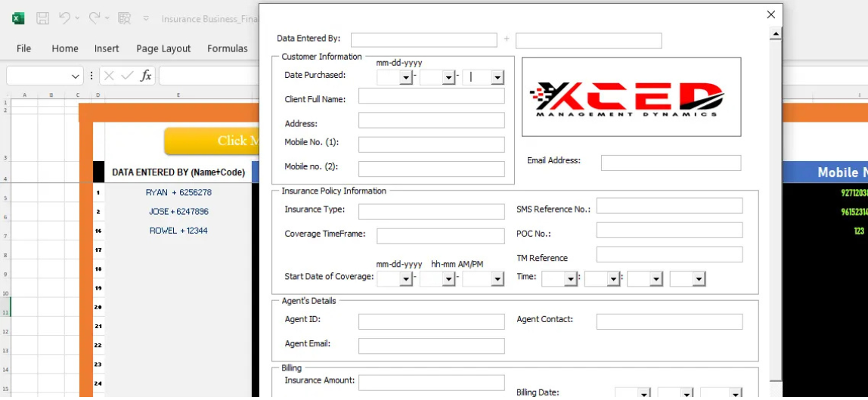Click the Email Address field
868x400 pixels.
(x=671, y=163)
